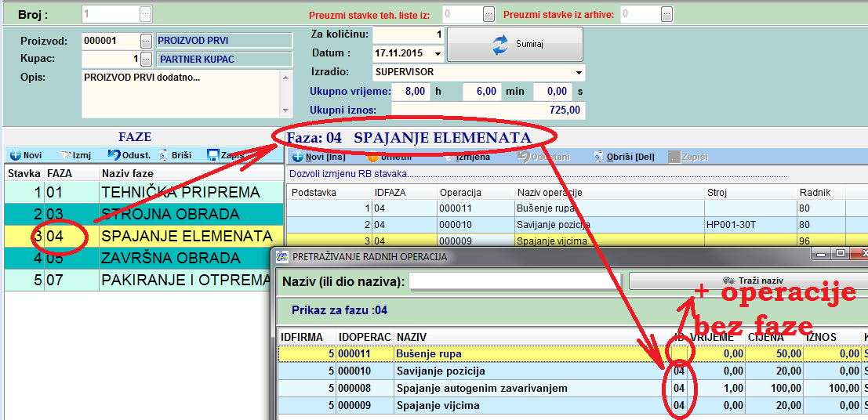Click the Radnik column header

[821, 193]
